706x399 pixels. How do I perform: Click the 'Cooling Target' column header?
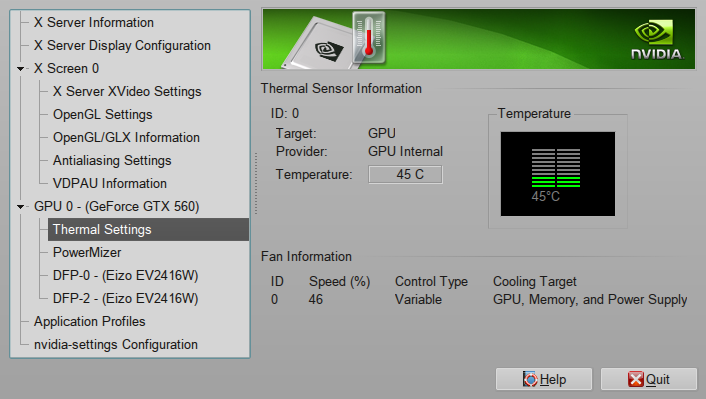point(534,281)
